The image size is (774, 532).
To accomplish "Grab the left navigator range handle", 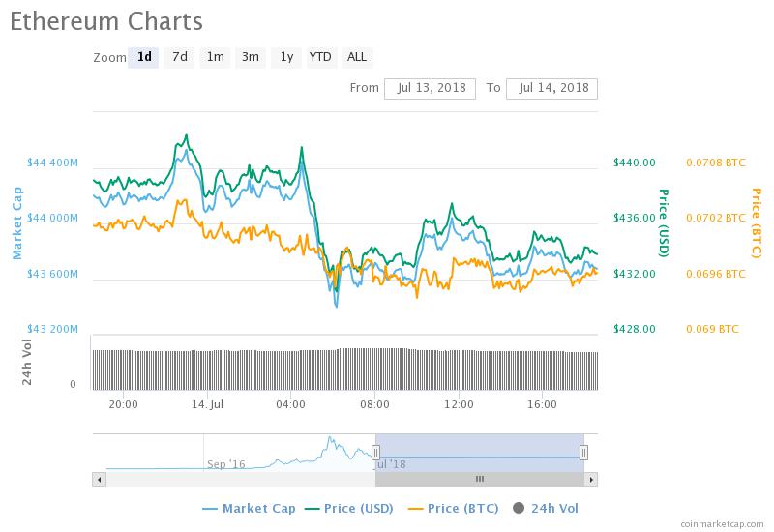I will [x=375, y=452].
